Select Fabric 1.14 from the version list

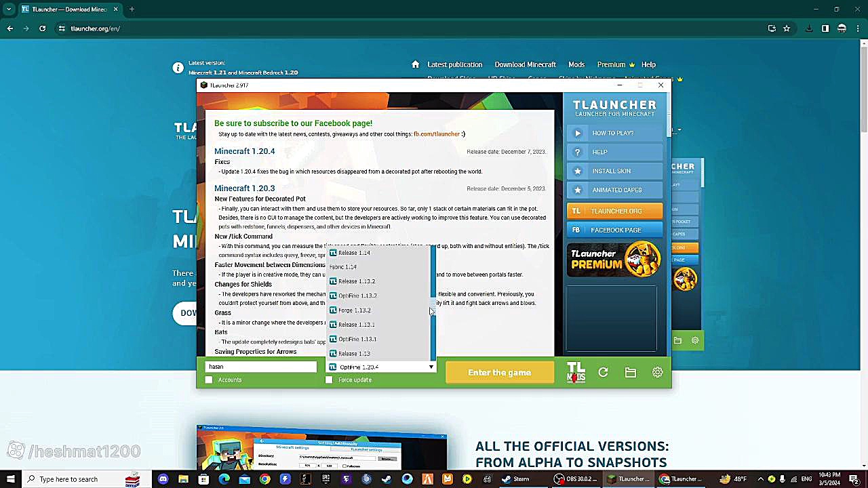click(378, 267)
